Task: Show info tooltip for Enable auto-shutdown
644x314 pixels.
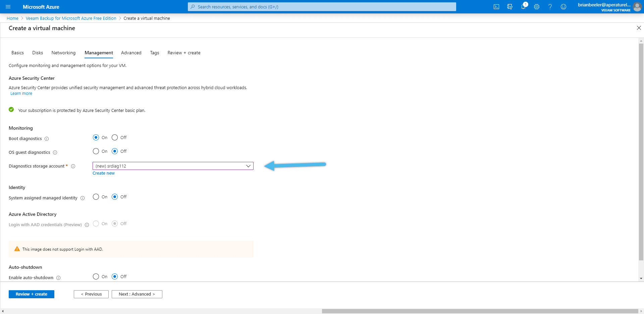Action: 58,278
